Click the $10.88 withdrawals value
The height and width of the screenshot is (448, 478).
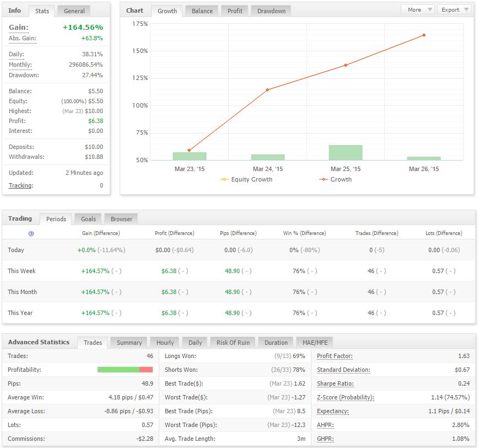point(94,157)
